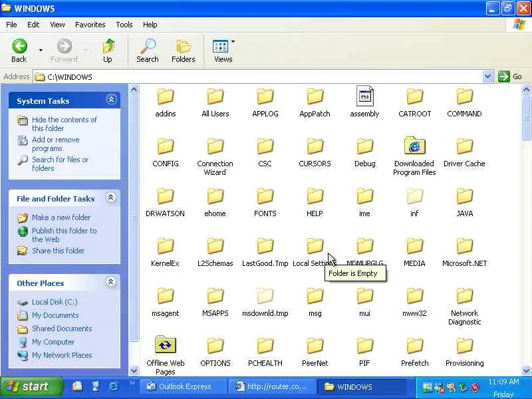Click Search for files or folders
The image size is (532, 399).
pos(60,164)
